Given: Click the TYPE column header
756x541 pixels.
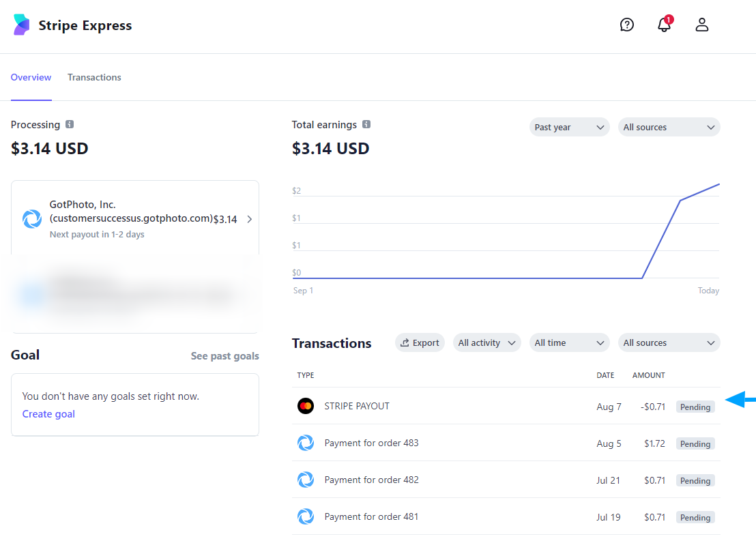Looking at the screenshot, I should 306,375.
